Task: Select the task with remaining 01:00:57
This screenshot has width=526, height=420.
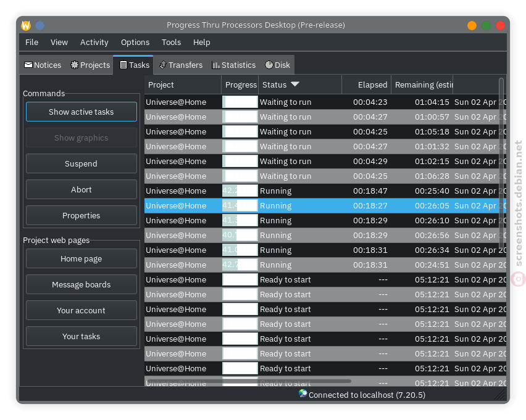Action: 325,117
